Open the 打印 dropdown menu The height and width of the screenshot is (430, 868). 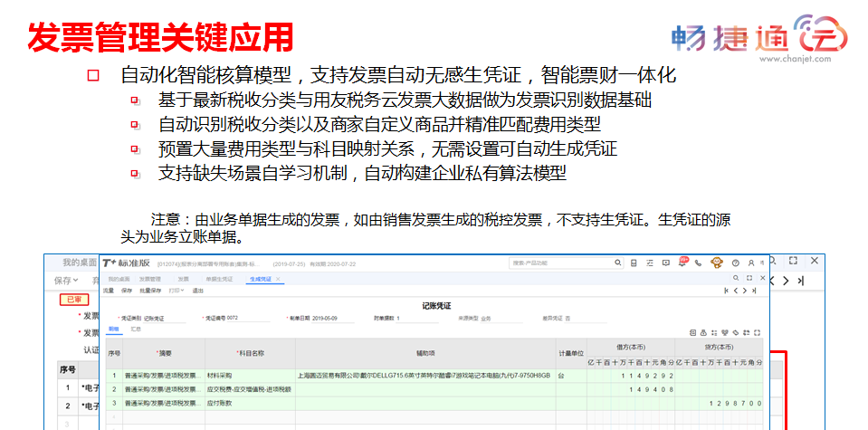point(176,291)
